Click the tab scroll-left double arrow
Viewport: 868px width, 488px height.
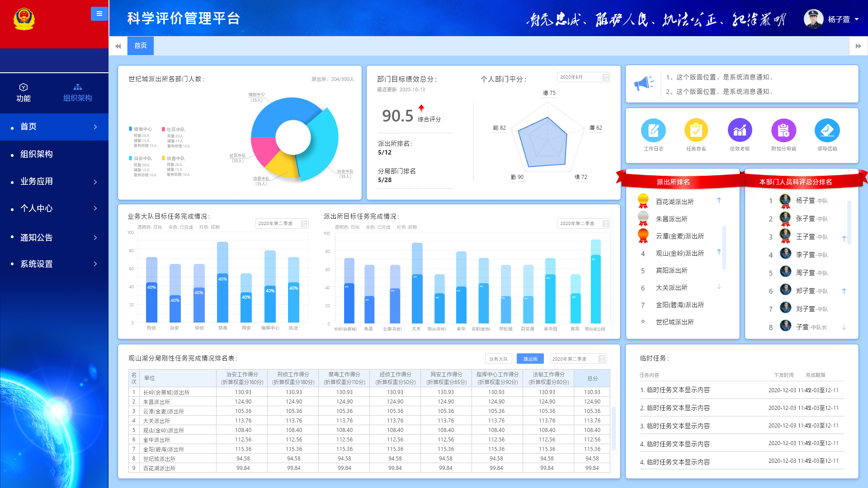118,46
